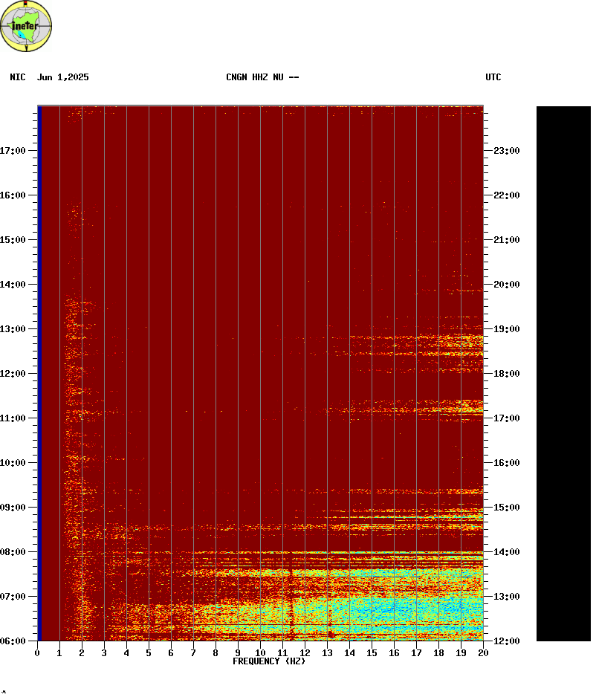Click the frequency tick label '4'
Viewport: 596px width, 700px height.
(x=126, y=653)
